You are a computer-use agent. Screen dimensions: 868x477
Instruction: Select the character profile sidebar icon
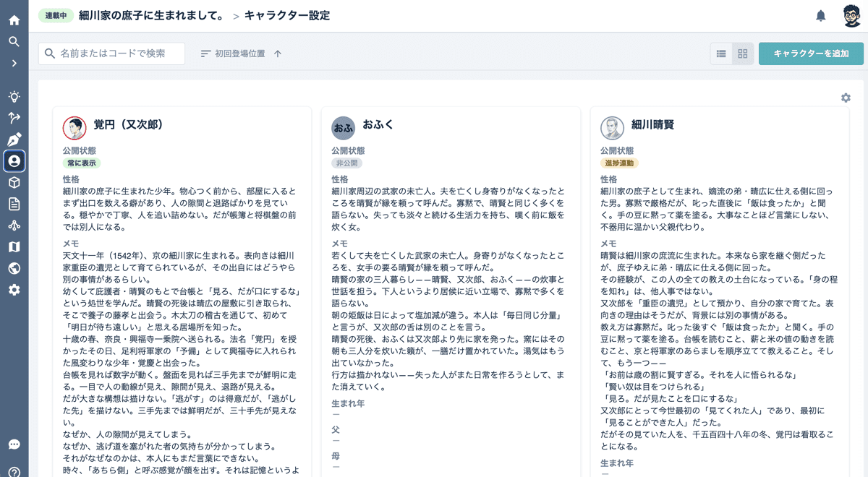click(x=14, y=161)
